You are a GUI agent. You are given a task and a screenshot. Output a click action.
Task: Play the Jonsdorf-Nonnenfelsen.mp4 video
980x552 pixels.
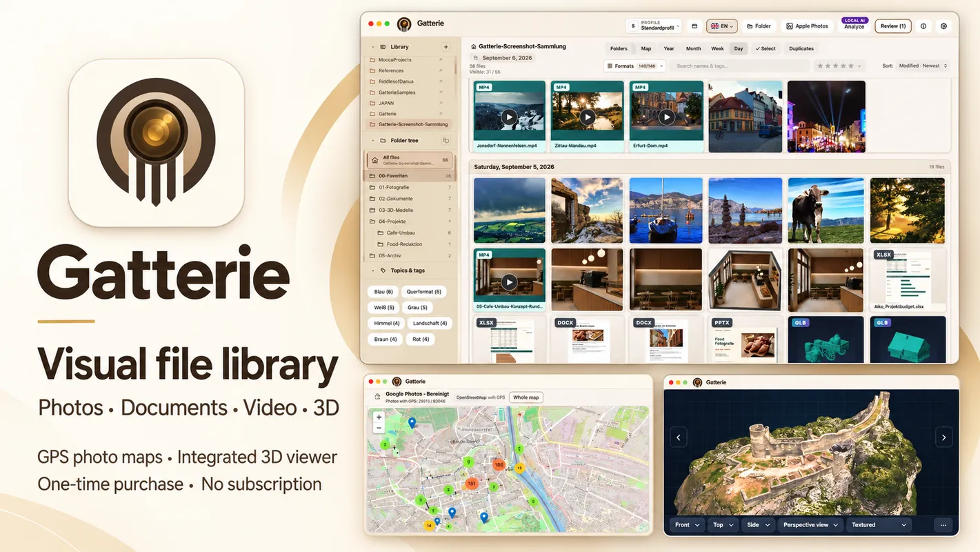click(x=509, y=117)
